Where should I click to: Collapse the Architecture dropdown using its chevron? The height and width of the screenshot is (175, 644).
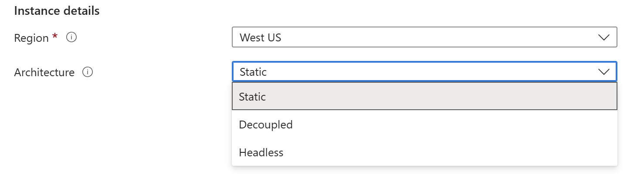click(x=603, y=72)
